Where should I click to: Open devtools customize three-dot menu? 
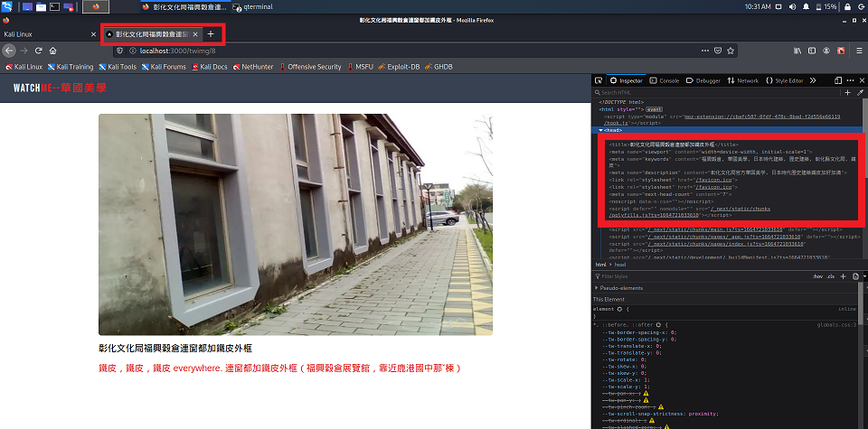point(850,80)
